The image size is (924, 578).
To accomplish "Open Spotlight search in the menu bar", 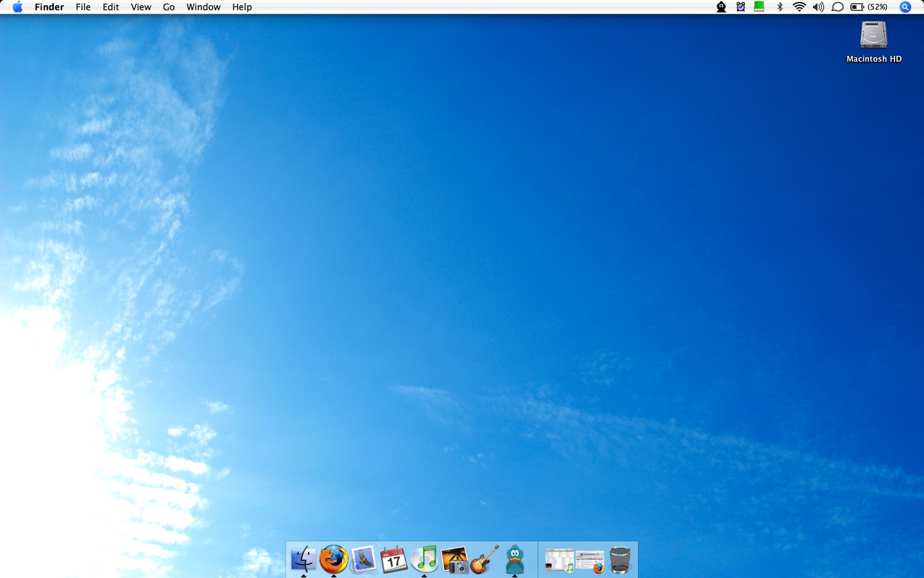I will [x=905, y=7].
